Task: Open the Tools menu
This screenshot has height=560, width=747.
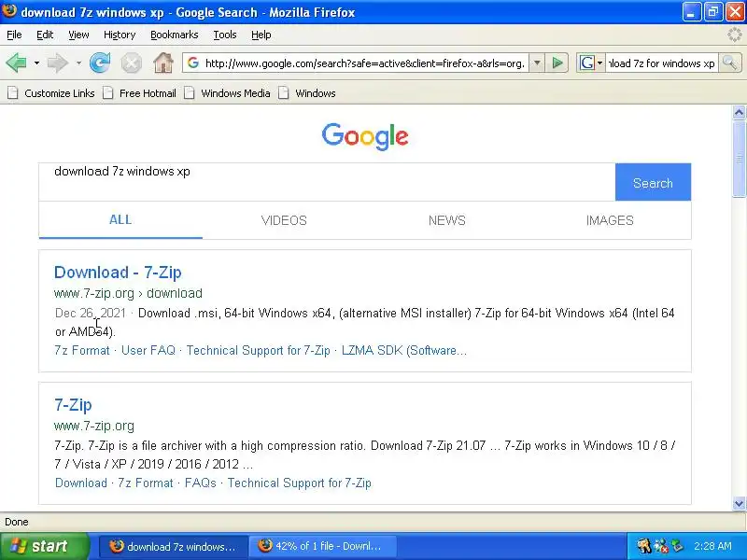Action: (x=225, y=35)
